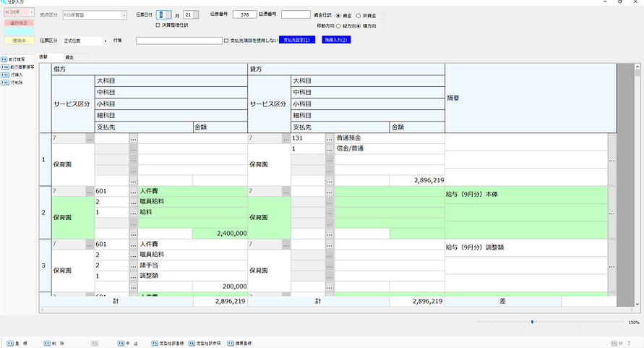The image size is (644, 348).
Task: Choose 縦方向 movement direction
Action: pyautogui.click(x=338, y=26)
